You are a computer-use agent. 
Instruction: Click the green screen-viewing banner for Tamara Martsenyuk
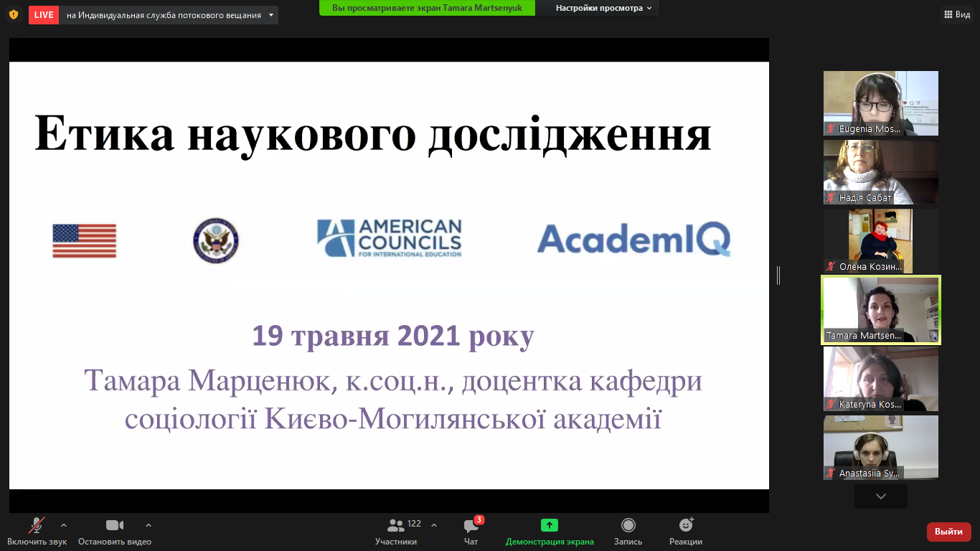[x=427, y=8]
